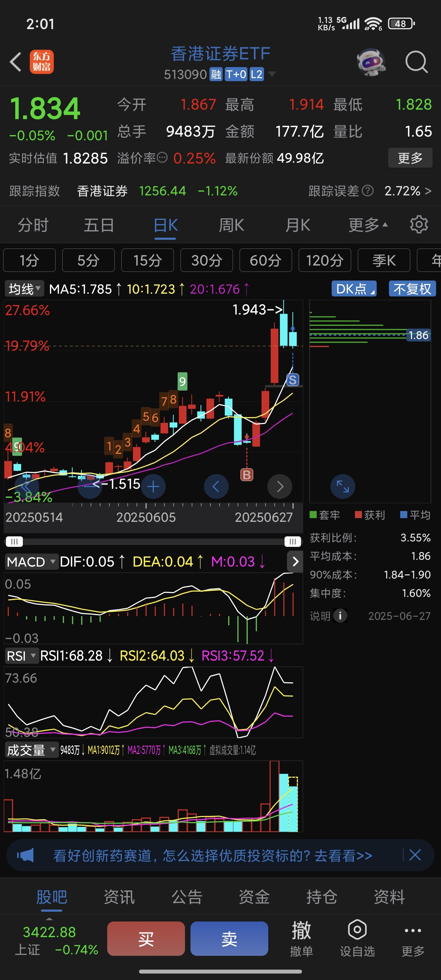Screen dimensions: 441x980
Task: Open bottom more options dots
Action: [x=413, y=939]
